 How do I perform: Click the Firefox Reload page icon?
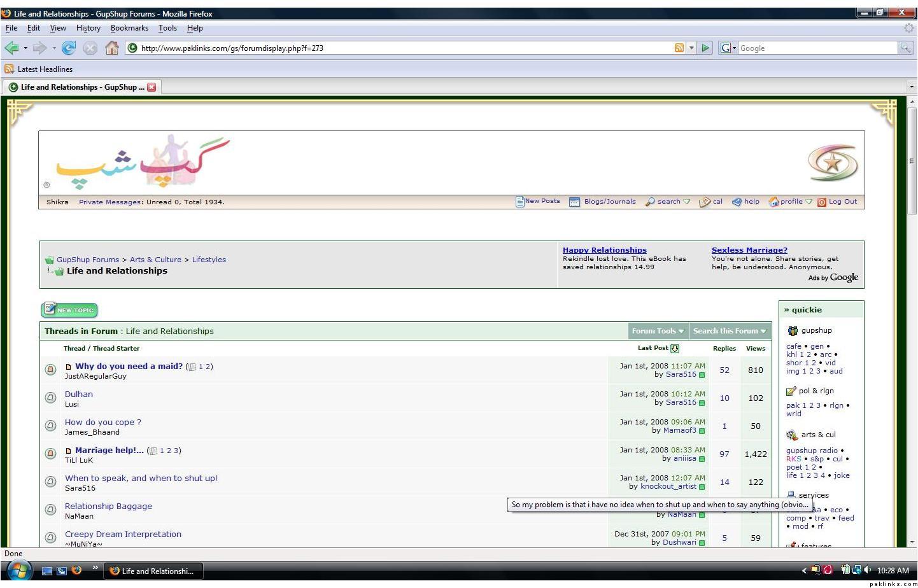point(69,48)
